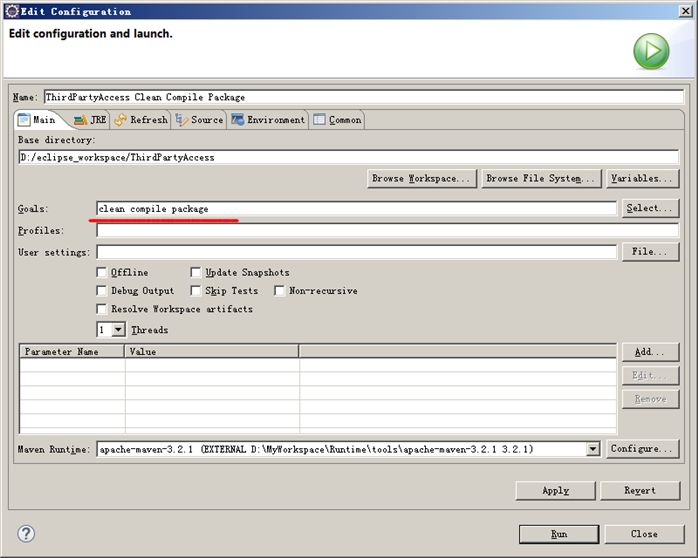Click the Edit Configuration title gear icon
Image resolution: width=698 pixels, height=558 pixels.
[12, 11]
